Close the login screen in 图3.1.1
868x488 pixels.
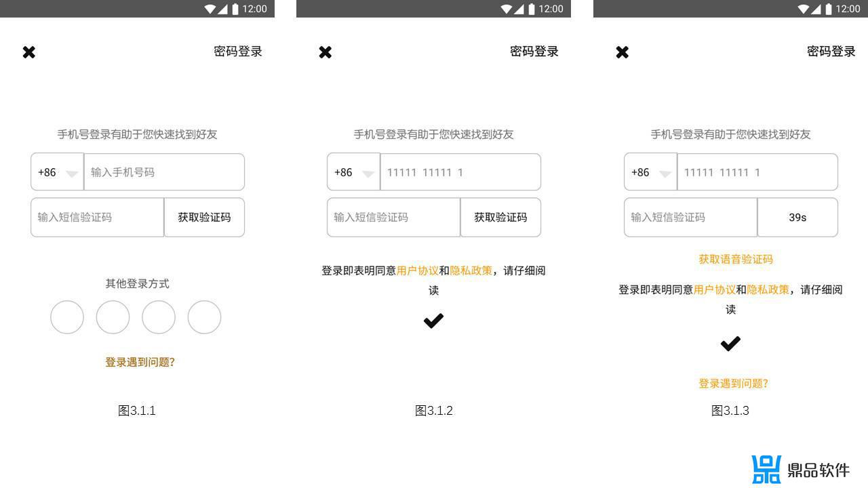(x=29, y=52)
